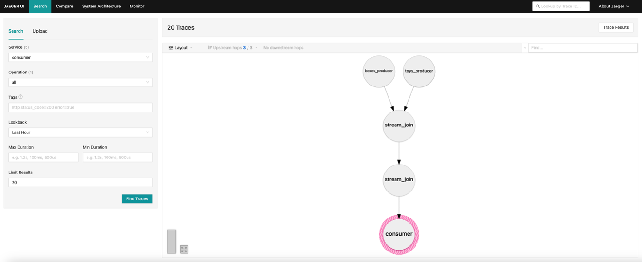The width and height of the screenshot is (644, 264).
Task: Open the Layout options menu
Action: pyautogui.click(x=181, y=48)
